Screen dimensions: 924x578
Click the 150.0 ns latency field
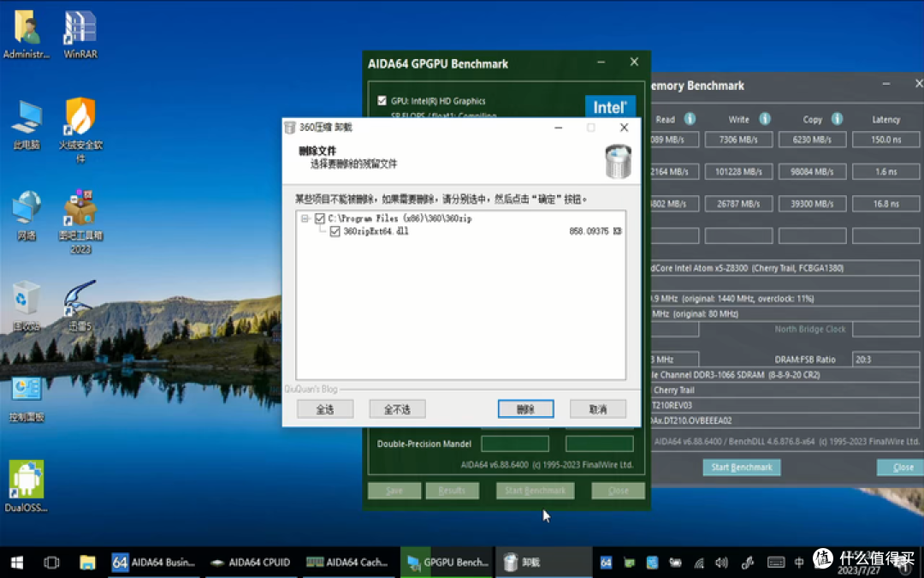click(885, 140)
